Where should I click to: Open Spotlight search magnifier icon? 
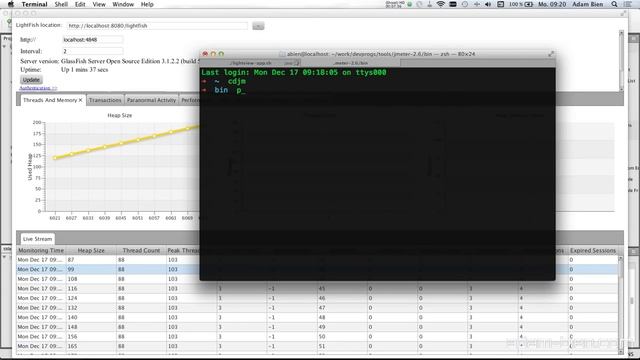point(614,4)
